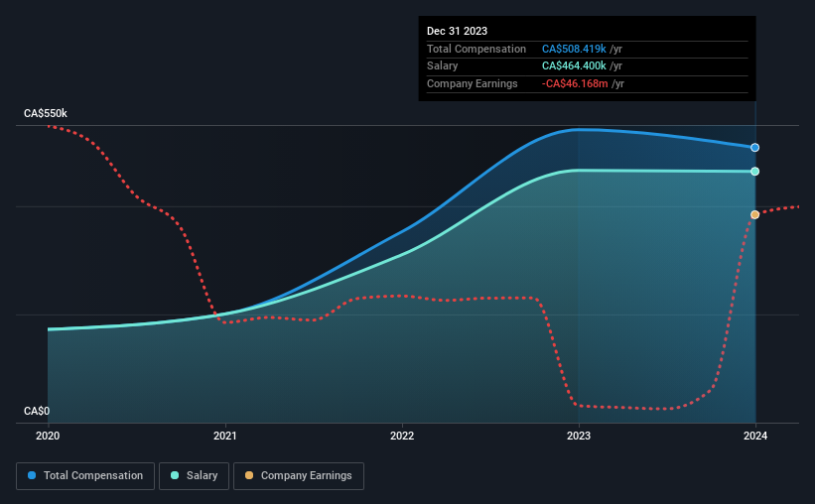This screenshot has height=504, width=815.
Task: Select the 2023 x-axis label
Action: 579,436
